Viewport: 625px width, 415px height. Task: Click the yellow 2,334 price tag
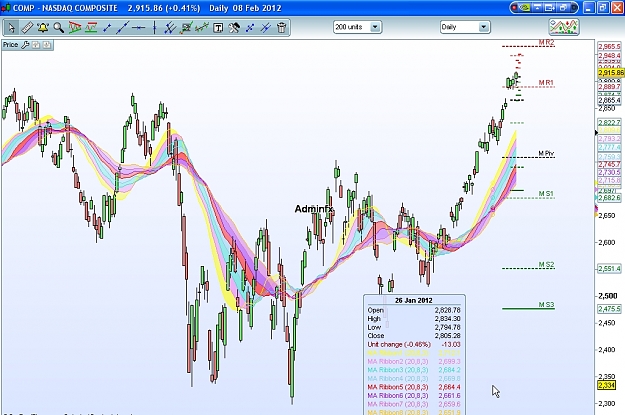point(607,385)
